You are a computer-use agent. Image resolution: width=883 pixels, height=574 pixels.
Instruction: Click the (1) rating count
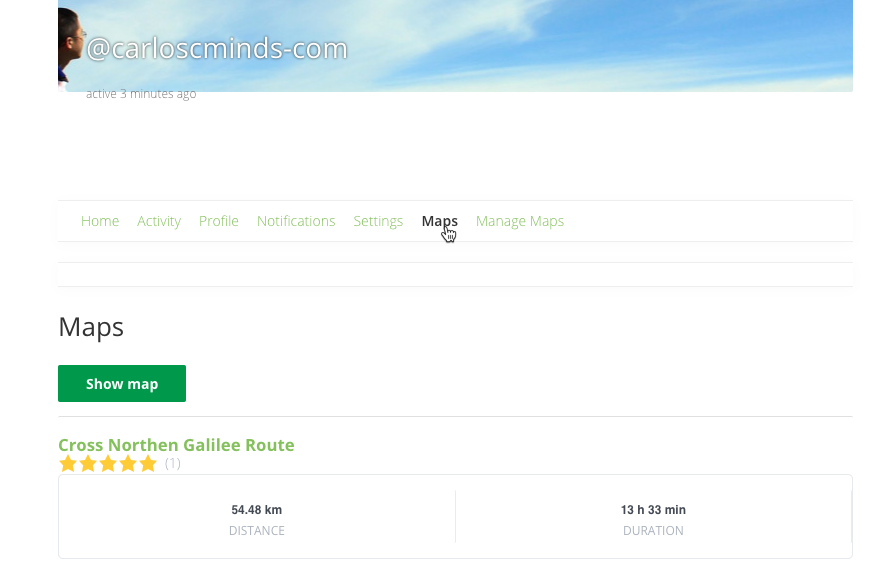click(172, 464)
